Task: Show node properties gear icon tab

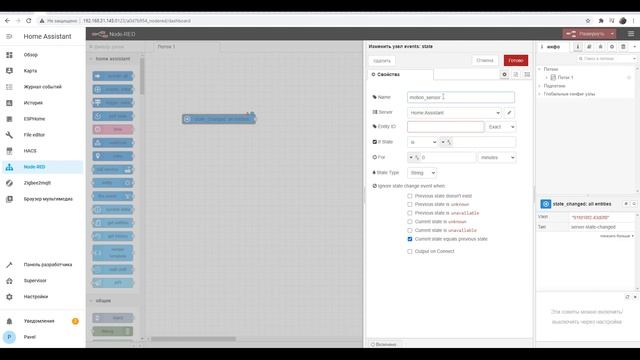Action: (x=504, y=74)
